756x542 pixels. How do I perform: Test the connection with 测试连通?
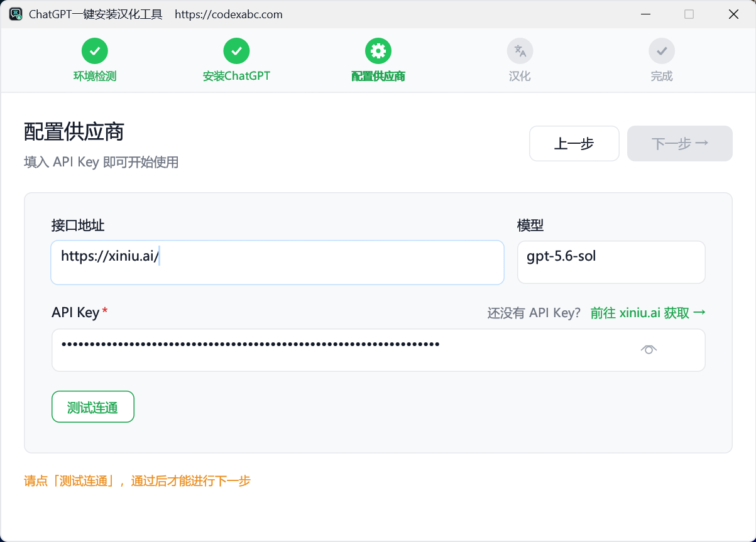[x=93, y=407]
